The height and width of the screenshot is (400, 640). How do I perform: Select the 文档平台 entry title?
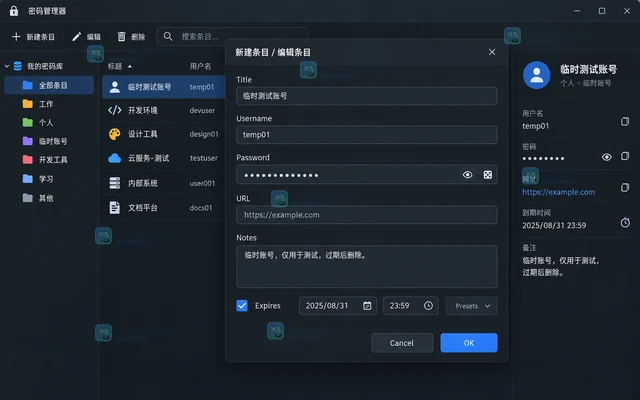[x=142, y=207]
